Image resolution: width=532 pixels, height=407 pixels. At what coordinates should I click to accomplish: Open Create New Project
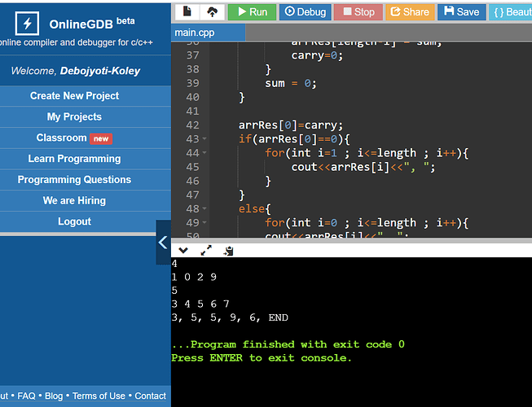74,96
